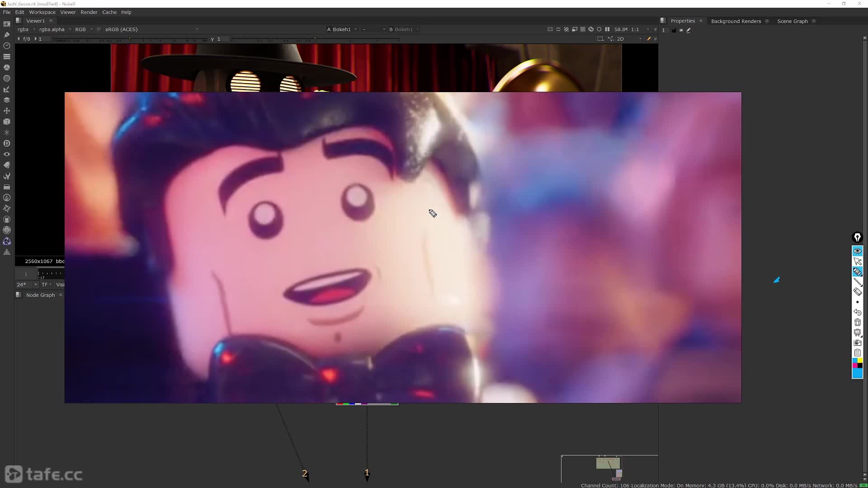Open the 1:1 zoom ratio dropdown
Screen dimensions: 868x488
pos(640,29)
